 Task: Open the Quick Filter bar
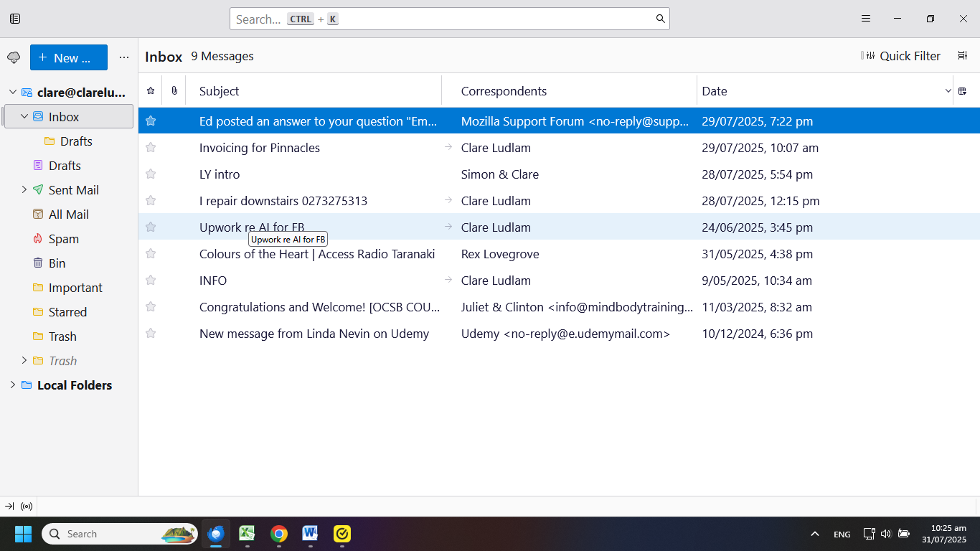(x=901, y=56)
